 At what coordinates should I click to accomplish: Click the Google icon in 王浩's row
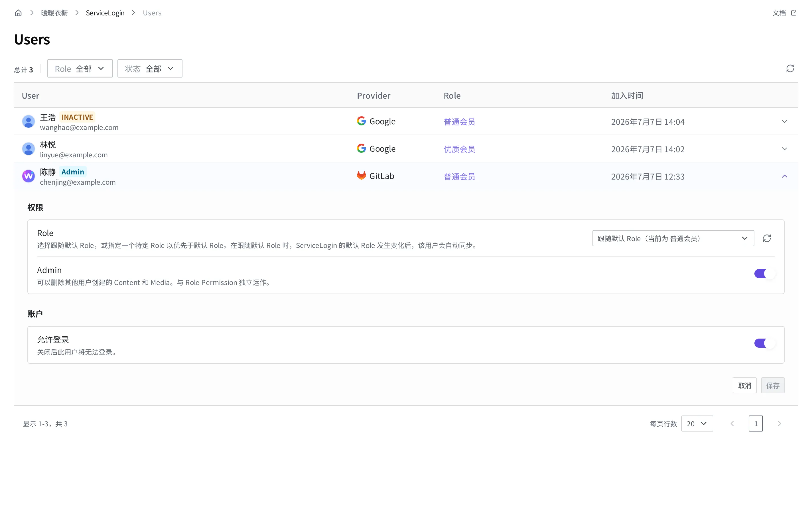click(x=361, y=121)
